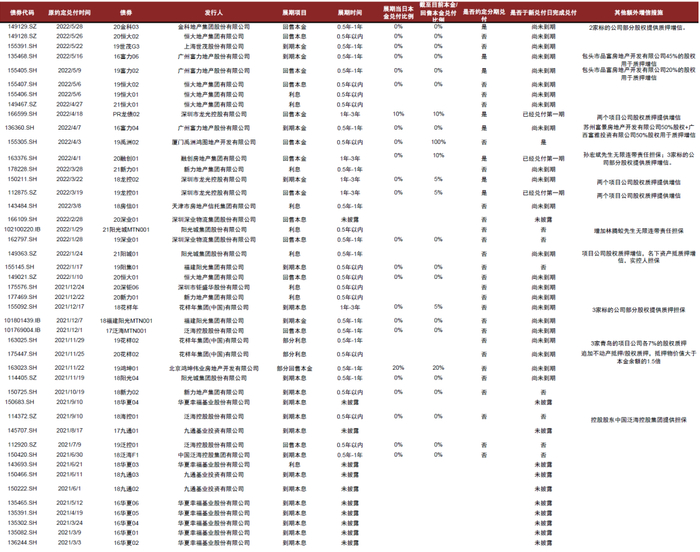The width and height of the screenshot is (700, 552).
Task: Click the date cell 2021/3/3
Action: point(69,543)
